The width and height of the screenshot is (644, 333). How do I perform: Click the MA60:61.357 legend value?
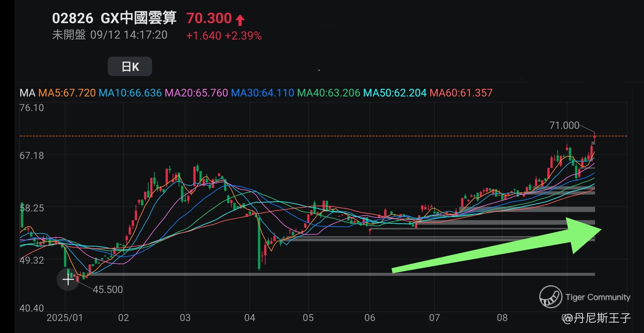click(461, 93)
